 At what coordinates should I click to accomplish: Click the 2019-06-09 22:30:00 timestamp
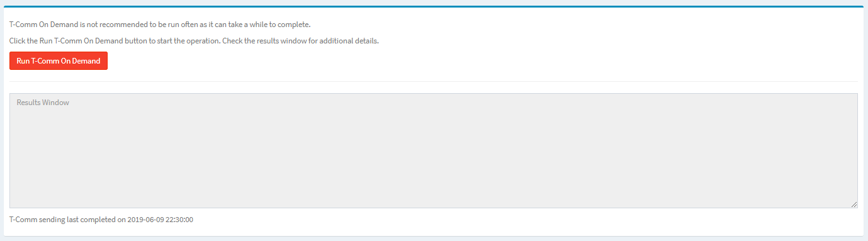(x=160, y=220)
